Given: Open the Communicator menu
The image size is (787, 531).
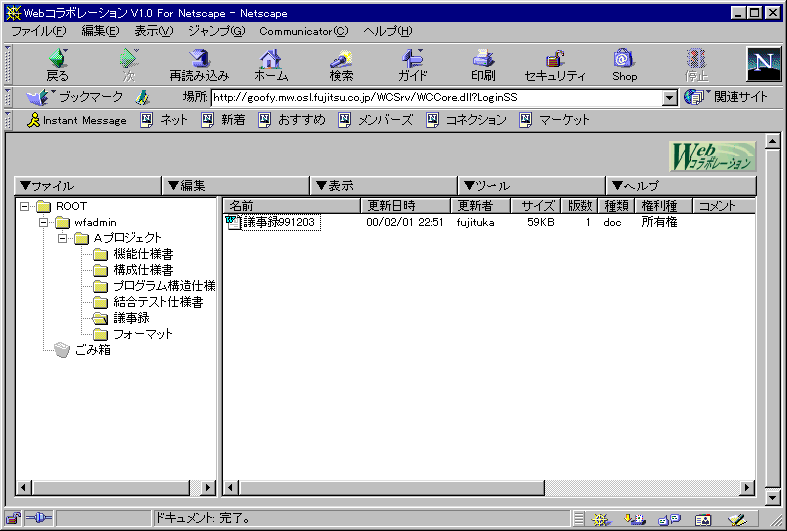Looking at the screenshot, I should pyautogui.click(x=303, y=31).
